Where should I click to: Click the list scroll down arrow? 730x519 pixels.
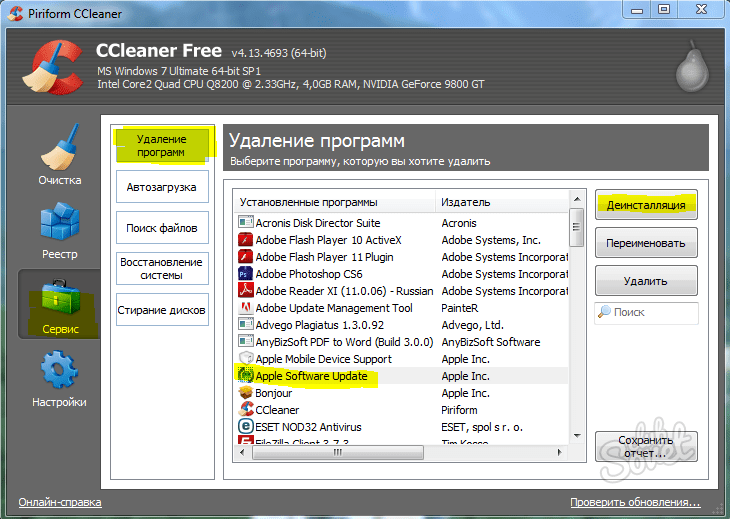[x=577, y=436]
